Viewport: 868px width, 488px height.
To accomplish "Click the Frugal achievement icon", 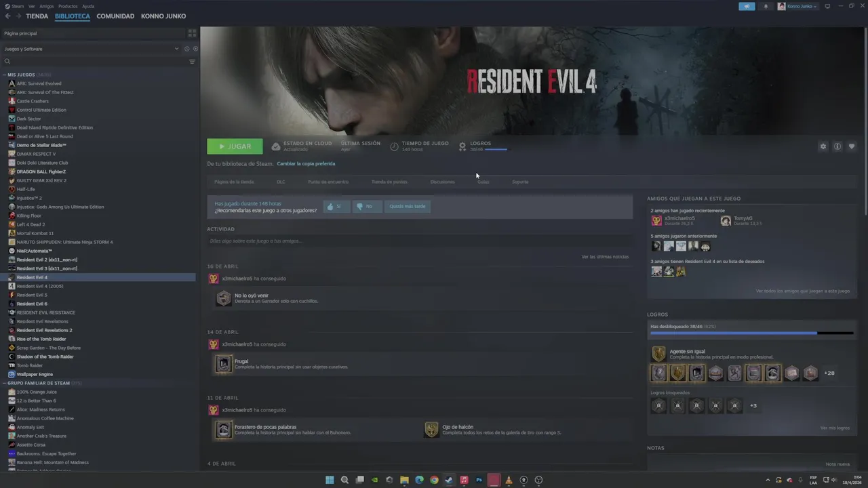I will click(224, 364).
